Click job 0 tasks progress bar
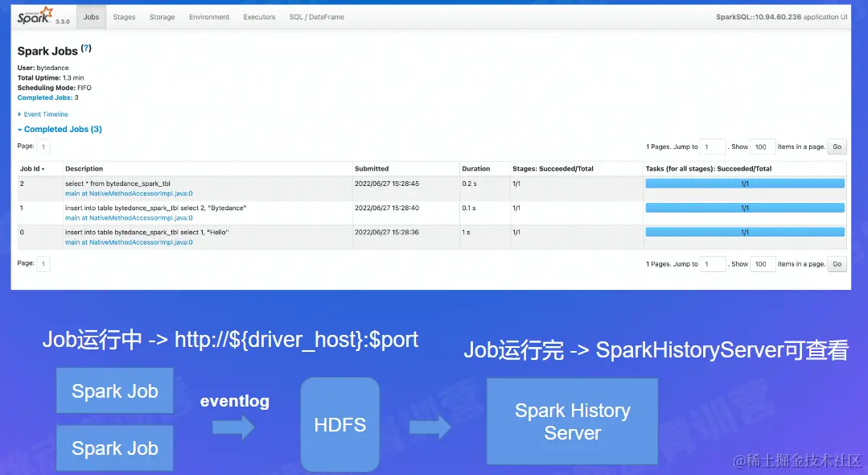 point(745,232)
